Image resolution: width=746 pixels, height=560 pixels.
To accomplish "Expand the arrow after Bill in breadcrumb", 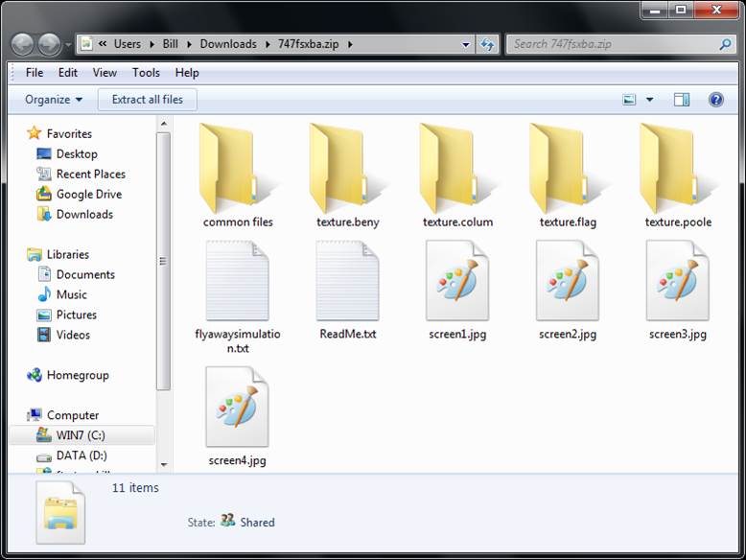I will 189,44.
